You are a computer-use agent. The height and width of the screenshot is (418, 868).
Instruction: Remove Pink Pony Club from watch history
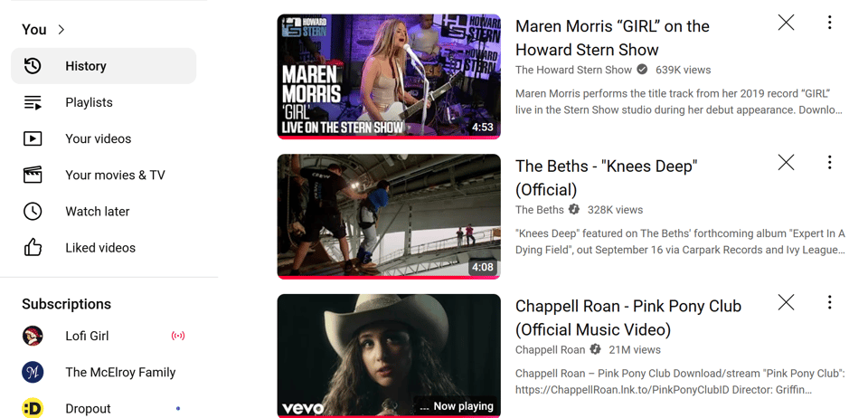click(786, 302)
